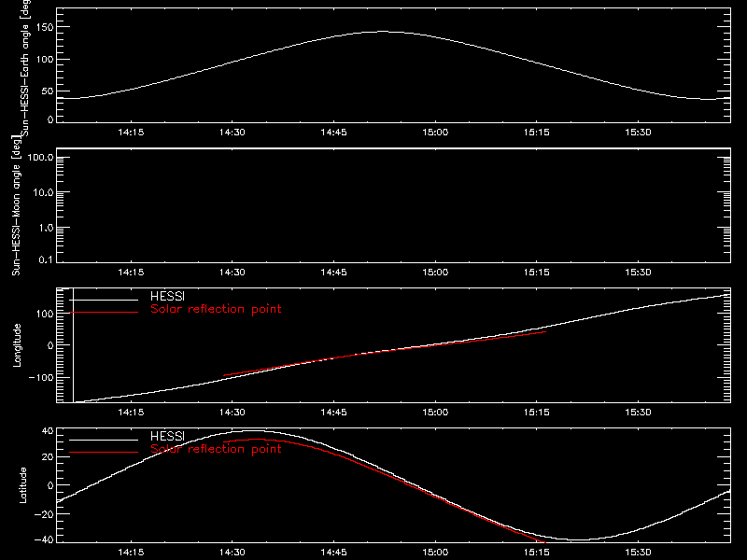
Task: Click the 0.1 tick label on Moon angle plot
Action: coord(46,259)
